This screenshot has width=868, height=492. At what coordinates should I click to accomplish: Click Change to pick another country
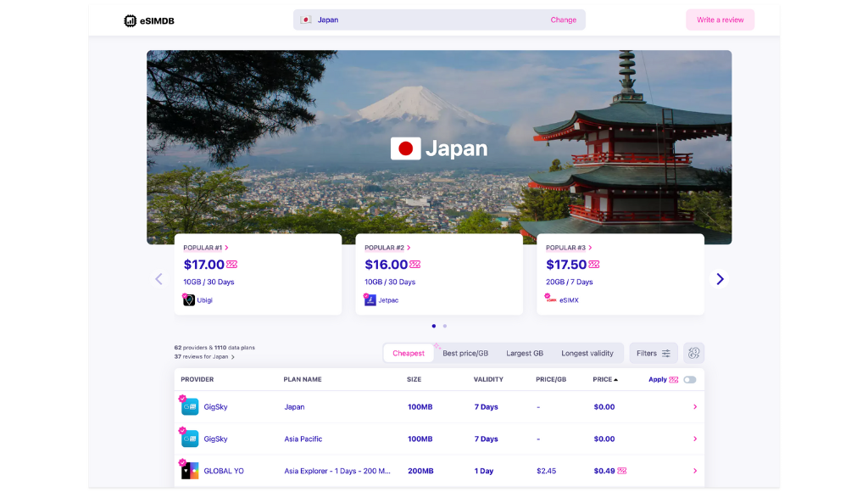point(563,20)
